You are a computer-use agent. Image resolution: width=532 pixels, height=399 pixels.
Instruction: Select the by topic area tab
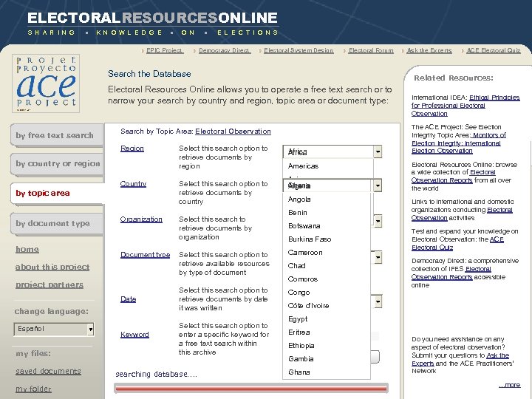pos(57,194)
